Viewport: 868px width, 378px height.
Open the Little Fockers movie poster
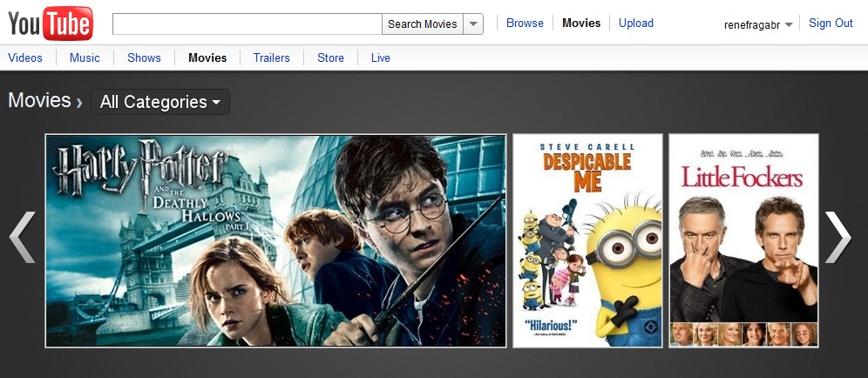[x=743, y=240]
